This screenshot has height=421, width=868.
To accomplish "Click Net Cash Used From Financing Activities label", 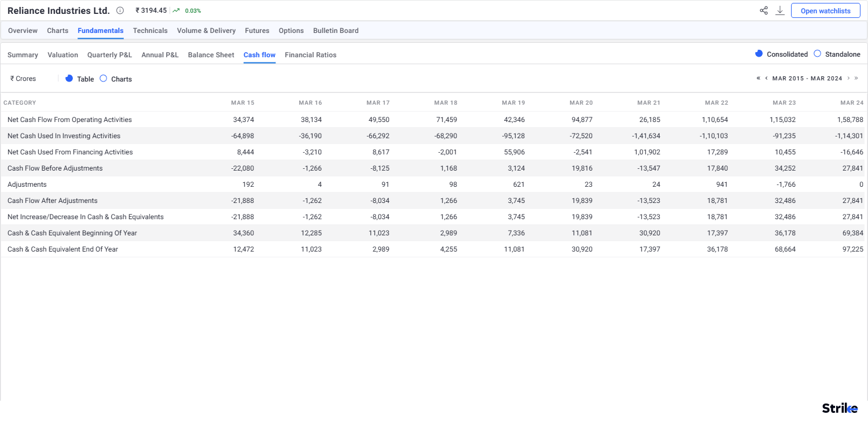I will tap(70, 152).
